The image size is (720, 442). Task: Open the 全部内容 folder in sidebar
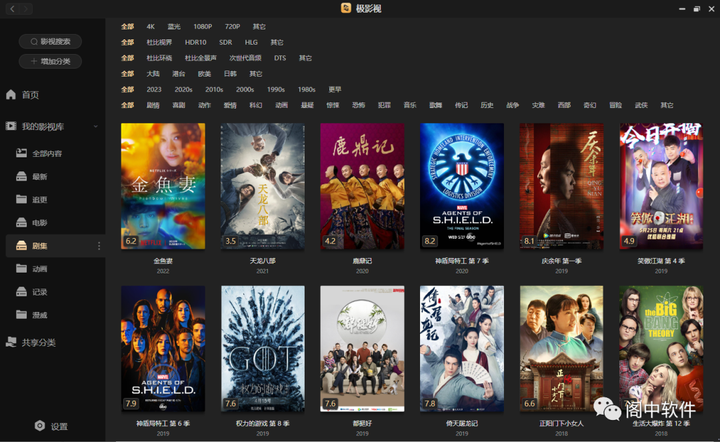click(x=22, y=153)
